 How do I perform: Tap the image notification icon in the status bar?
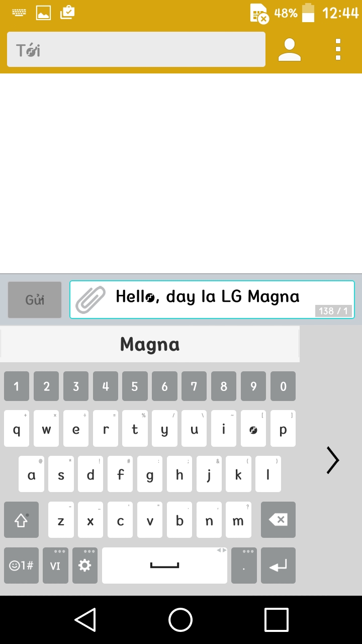43,12
